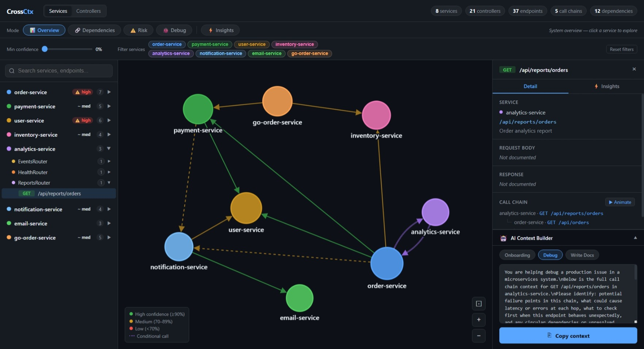Toggle the payment-service filter chip
644x349 pixels.
[x=210, y=45]
